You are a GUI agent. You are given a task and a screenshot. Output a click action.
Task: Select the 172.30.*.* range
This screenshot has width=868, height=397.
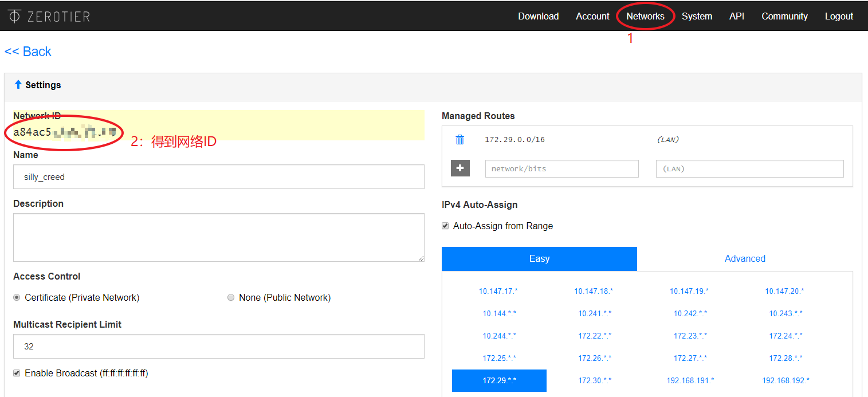click(x=595, y=380)
